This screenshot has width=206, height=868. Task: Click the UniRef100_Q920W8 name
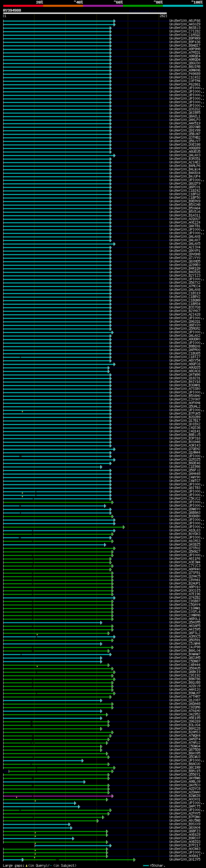pos(185,127)
